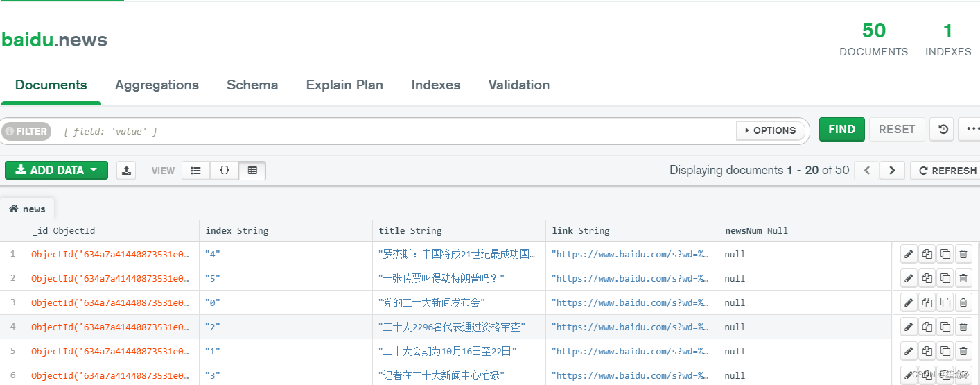The width and height of the screenshot is (980, 385).
Task: Open query history clock icon
Action: [942, 130]
